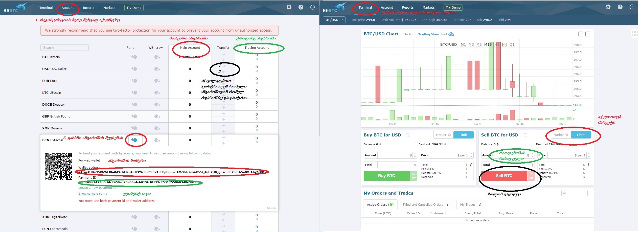Screen dimensions: 644x232
Task: Open two-factor protection link
Action: click(x=131, y=30)
